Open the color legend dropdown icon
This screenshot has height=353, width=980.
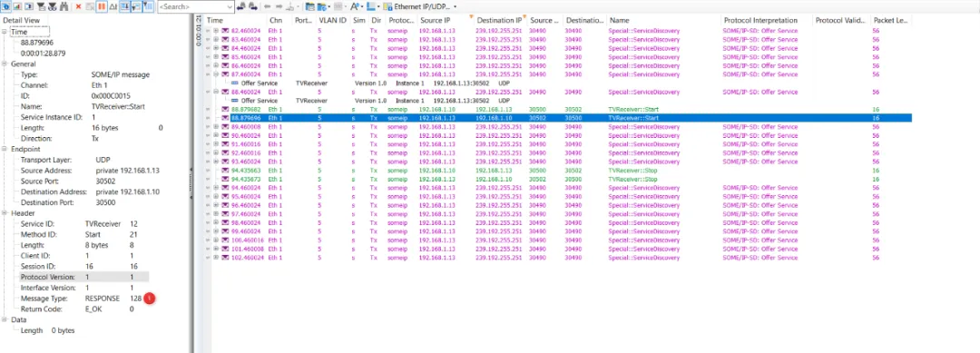tap(373, 6)
